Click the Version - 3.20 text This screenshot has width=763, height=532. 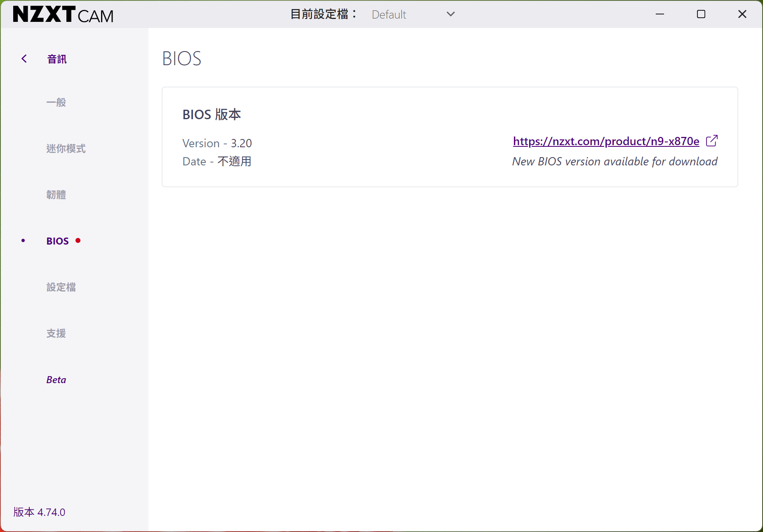(217, 143)
